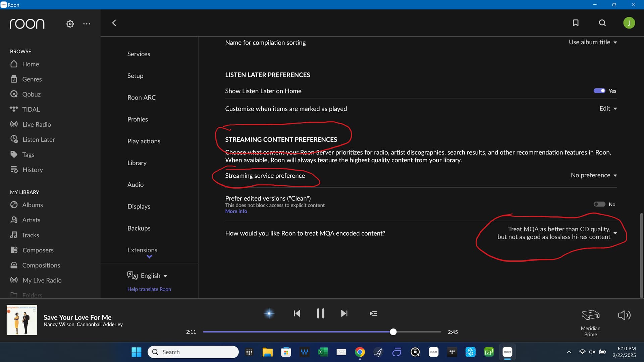
Task: Open Audio settings tab
Action: pyautogui.click(x=136, y=185)
